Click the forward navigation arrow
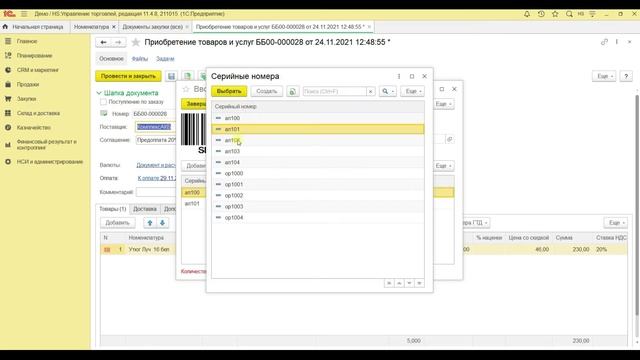 (118, 42)
